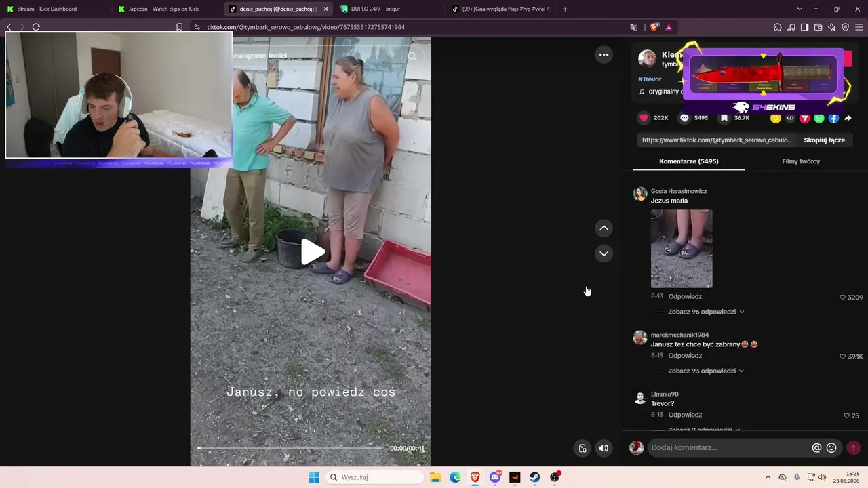
Task: Open the Brave Wallet icon
Action: pyautogui.click(x=818, y=27)
